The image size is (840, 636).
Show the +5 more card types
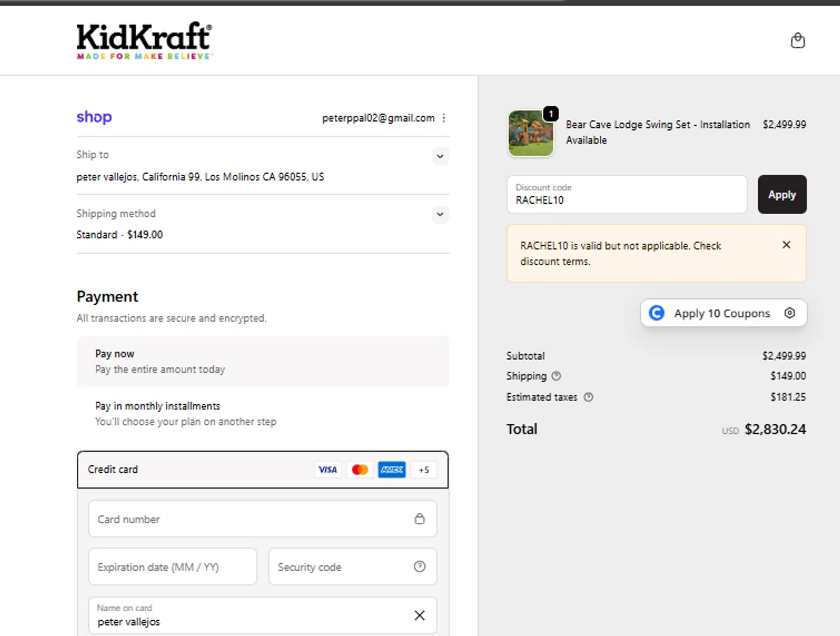(423, 470)
